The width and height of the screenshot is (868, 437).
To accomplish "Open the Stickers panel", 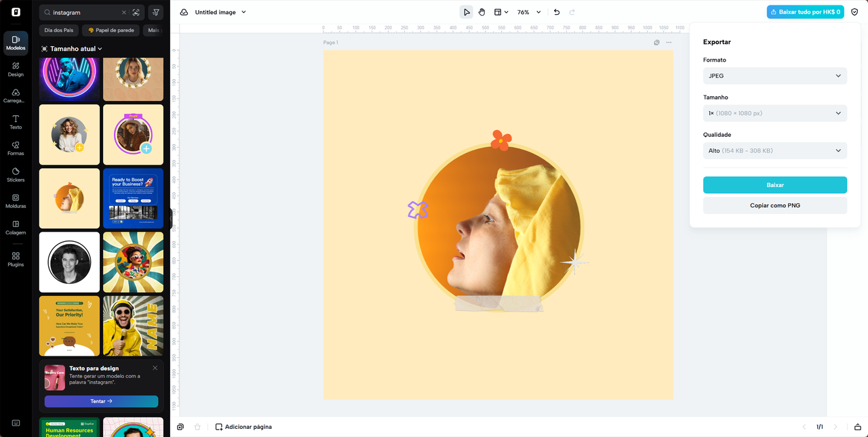I will coord(16,175).
